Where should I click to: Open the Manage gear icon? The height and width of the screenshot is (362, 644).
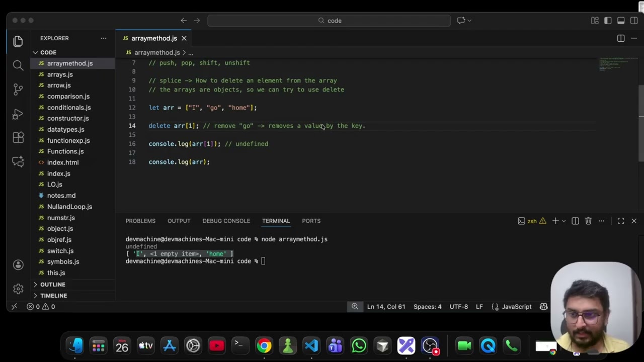18,289
